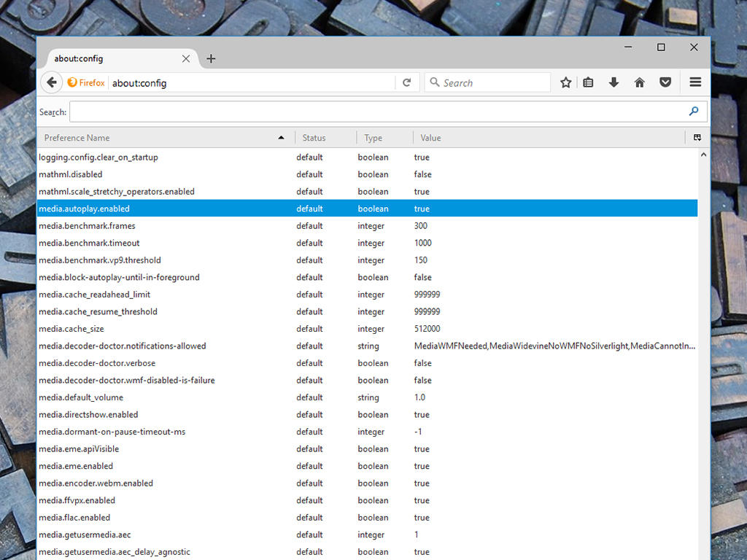Select media.autoplay.enabled preference row
Screen dimensions: 747x560
(219, 209)
